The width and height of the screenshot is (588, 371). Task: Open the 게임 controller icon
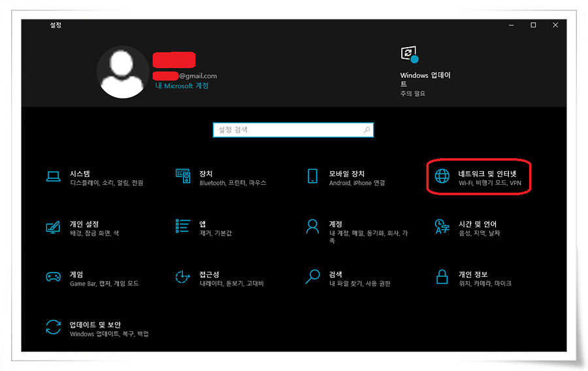pyautogui.click(x=54, y=277)
